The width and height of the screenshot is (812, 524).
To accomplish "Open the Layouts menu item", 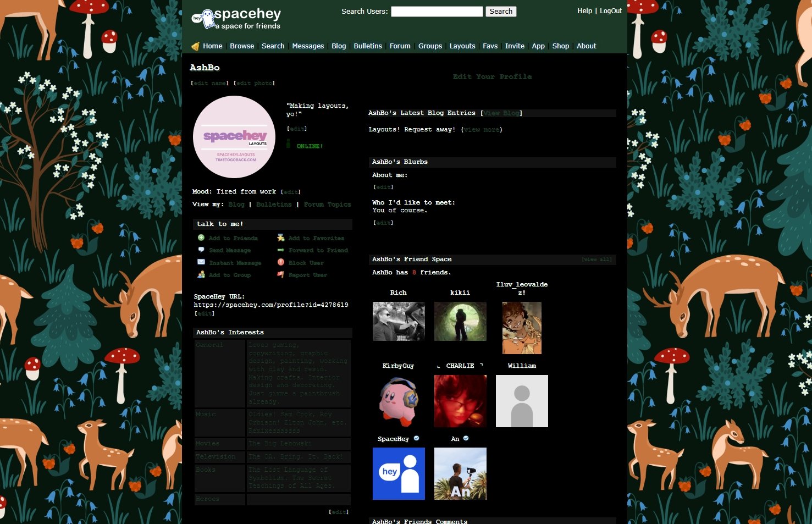I will click(462, 46).
